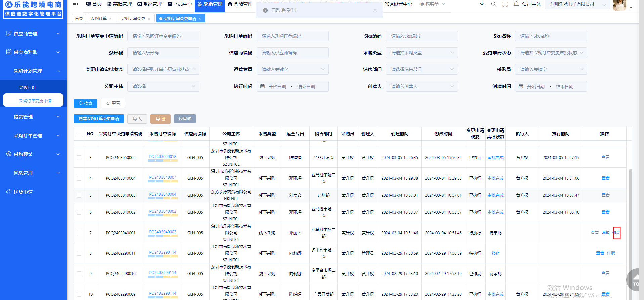Expand 更多菜单 dropdown
Image resolution: width=644 pixels, height=300 pixels.
[x=432, y=4]
